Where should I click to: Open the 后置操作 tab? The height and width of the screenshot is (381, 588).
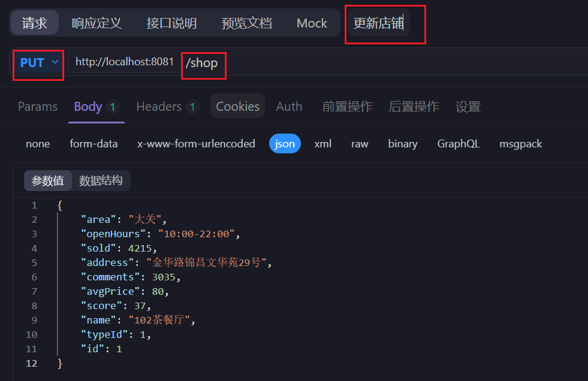[414, 107]
